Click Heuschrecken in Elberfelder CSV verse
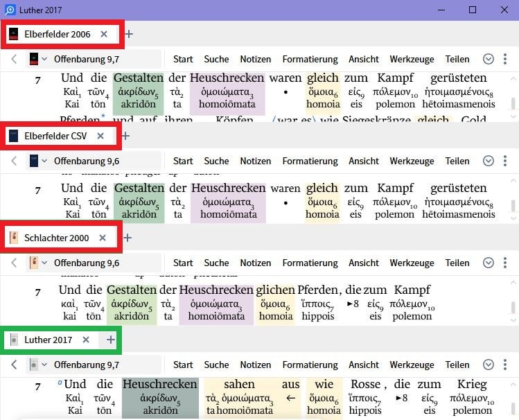 229,189
